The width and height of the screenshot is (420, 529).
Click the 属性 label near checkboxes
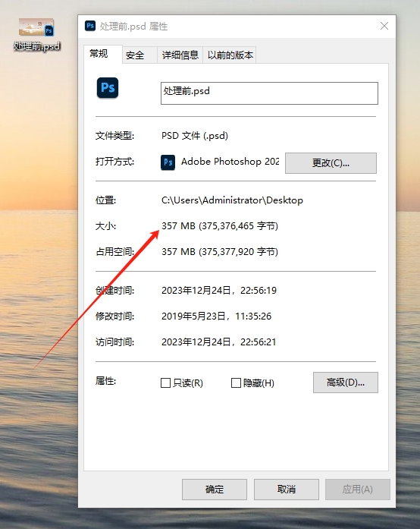(105, 381)
